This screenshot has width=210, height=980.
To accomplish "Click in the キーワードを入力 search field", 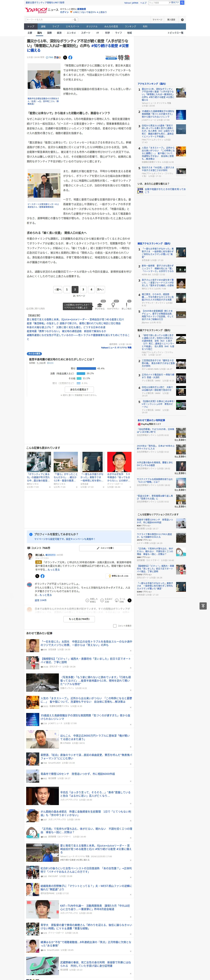I will click(49, 20).
